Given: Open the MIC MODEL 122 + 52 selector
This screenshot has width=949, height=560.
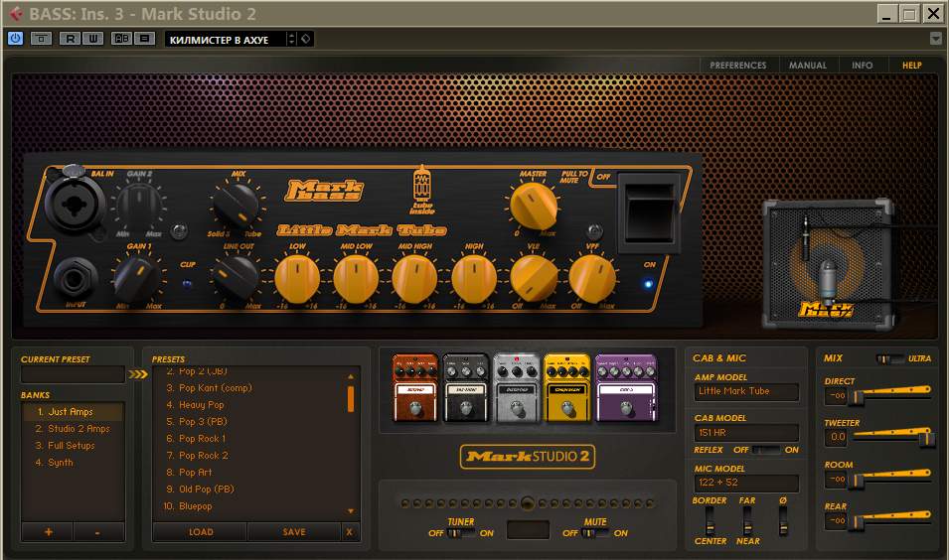Looking at the screenshot, I should 746,484.
